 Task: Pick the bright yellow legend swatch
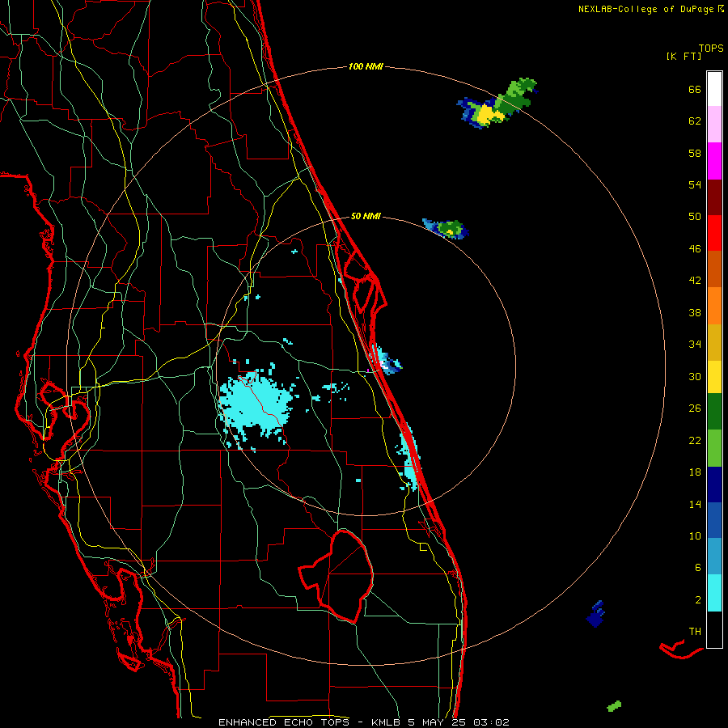coord(714,376)
